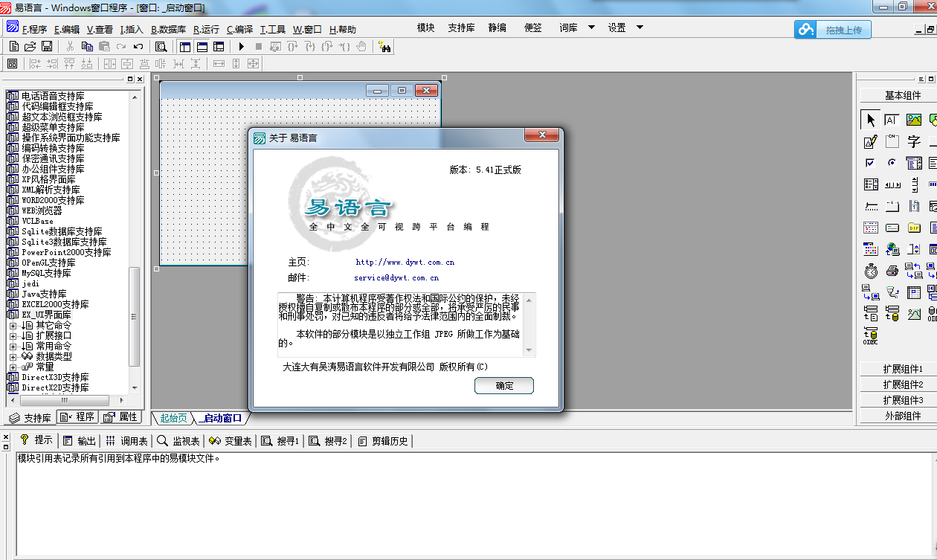
Task: Expand the 常量 tree node
Action: 13,367
